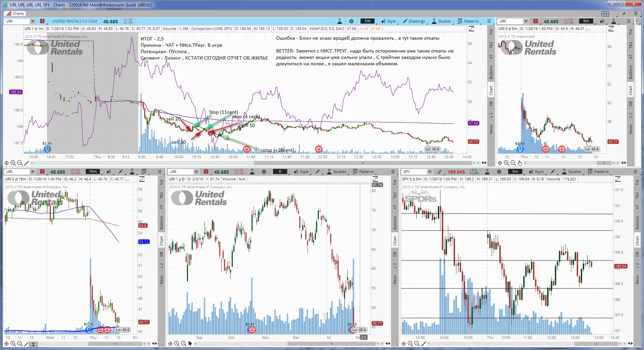
Task: Open the flask icon in SPY chart toolbar
Action: pos(487,172)
